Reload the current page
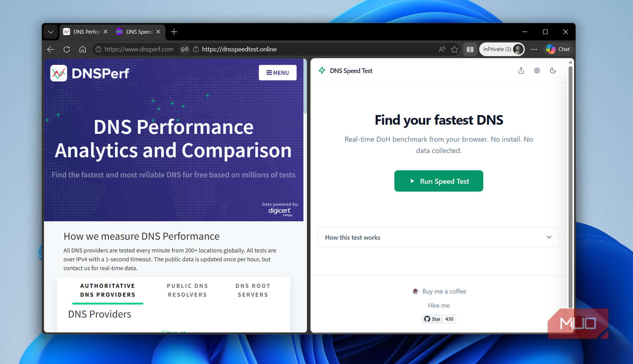Image resolution: width=633 pixels, height=364 pixels. (x=67, y=49)
